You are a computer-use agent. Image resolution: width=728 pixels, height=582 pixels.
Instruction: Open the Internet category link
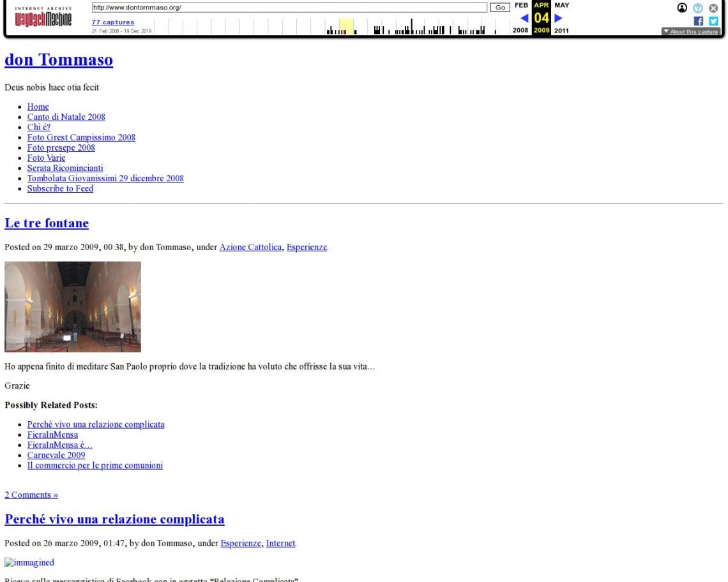(280, 544)
